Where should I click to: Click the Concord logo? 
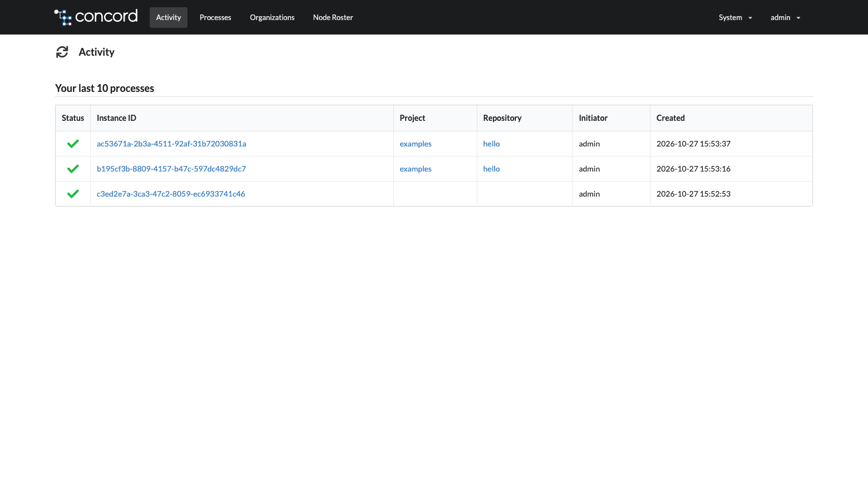(x=96, y=17)
